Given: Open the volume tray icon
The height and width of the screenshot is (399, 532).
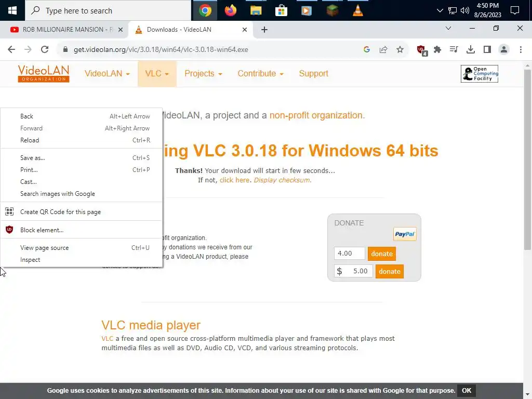Looking at the screenshot, I should 465,10.
